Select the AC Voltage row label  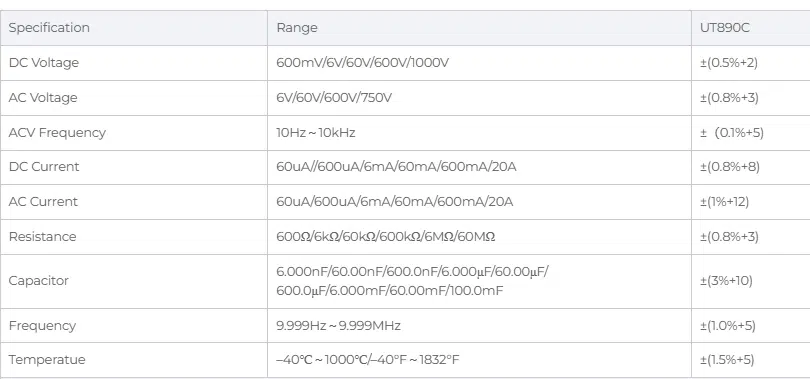coord(43,98)
